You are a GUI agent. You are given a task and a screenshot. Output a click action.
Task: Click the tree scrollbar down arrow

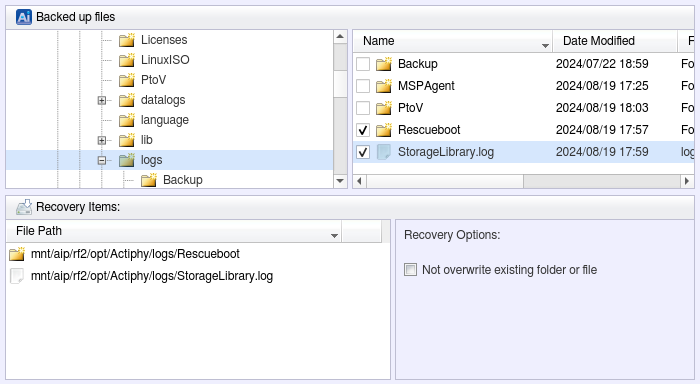point(340,181)
